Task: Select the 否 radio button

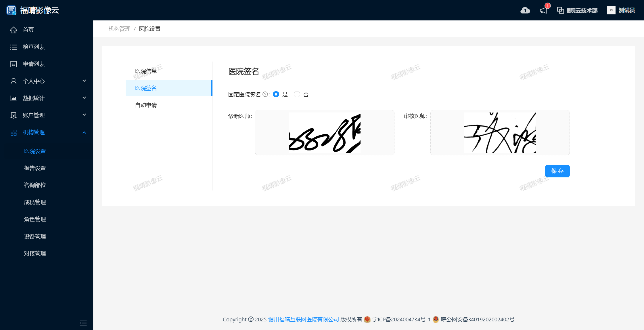Action: 297,94
